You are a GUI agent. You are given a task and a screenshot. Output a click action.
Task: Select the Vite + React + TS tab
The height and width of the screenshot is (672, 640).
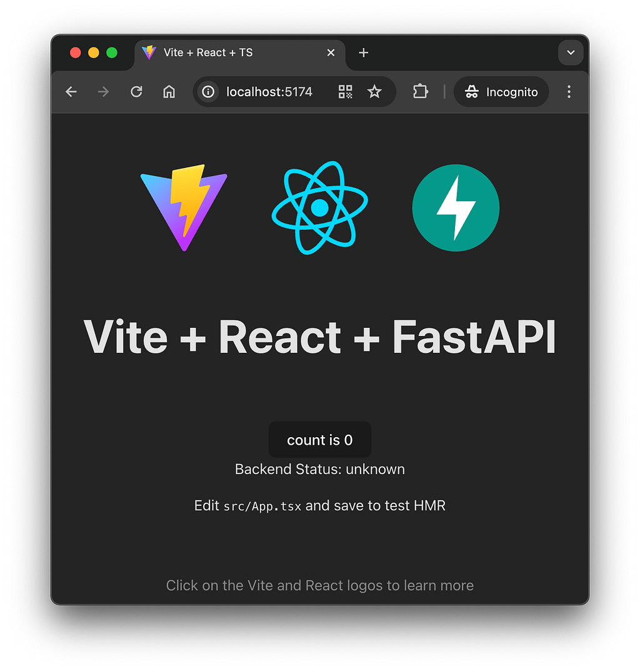pos(240,54)
